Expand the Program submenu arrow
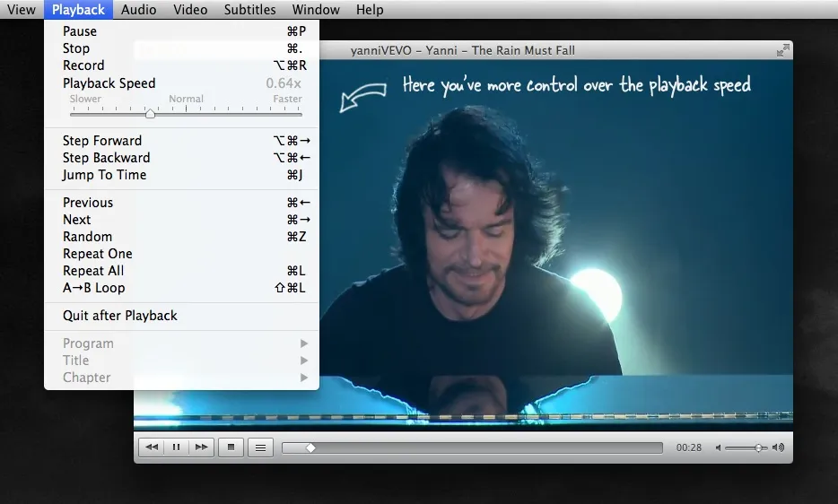838x504 pixels. pyautogui.click(x=304, y=343)
